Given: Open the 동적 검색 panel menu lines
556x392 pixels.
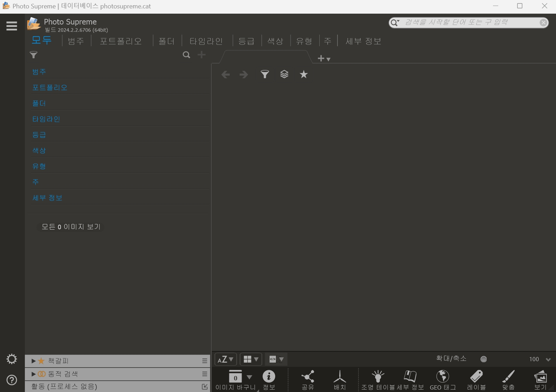Looking at the screenshot, I should click(205, 374).
